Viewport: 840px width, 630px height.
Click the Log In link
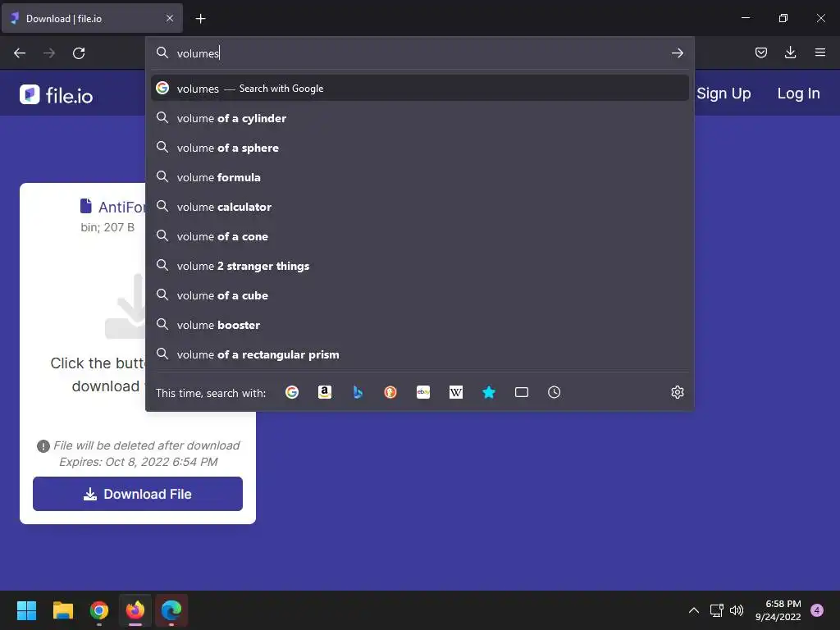click(798, 94)
